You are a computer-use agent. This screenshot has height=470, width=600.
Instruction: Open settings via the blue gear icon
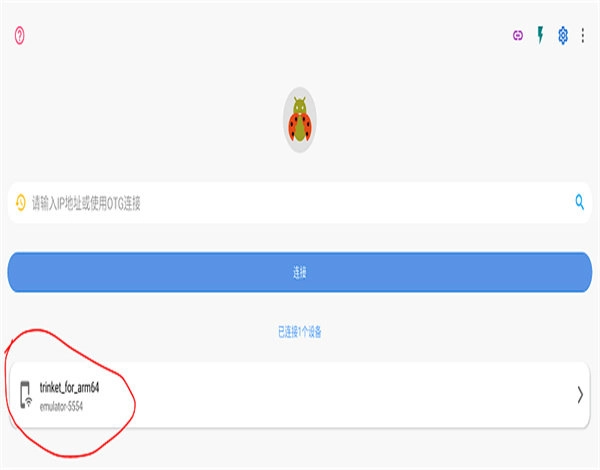pyautogui.click(x=562, y=36)
